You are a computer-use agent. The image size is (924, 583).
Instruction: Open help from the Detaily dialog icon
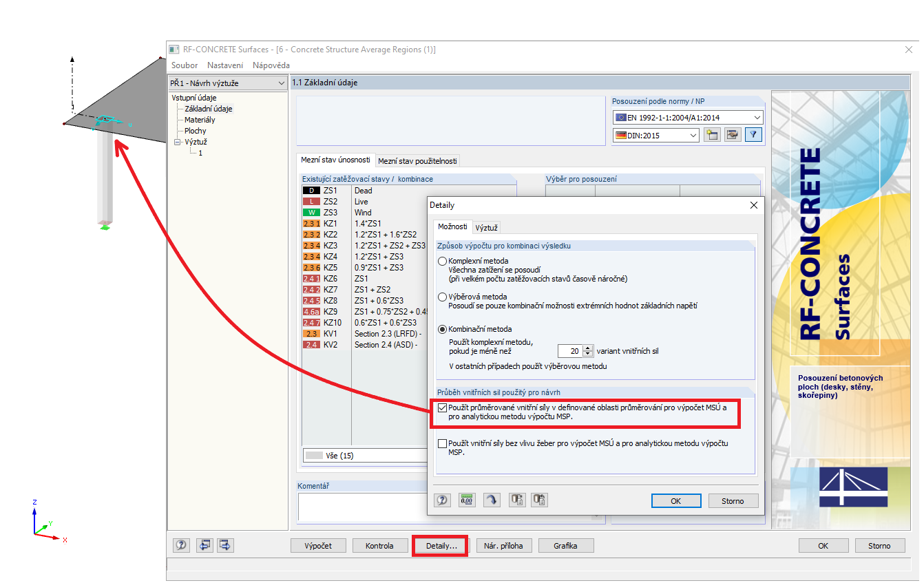tap(443, 500)
